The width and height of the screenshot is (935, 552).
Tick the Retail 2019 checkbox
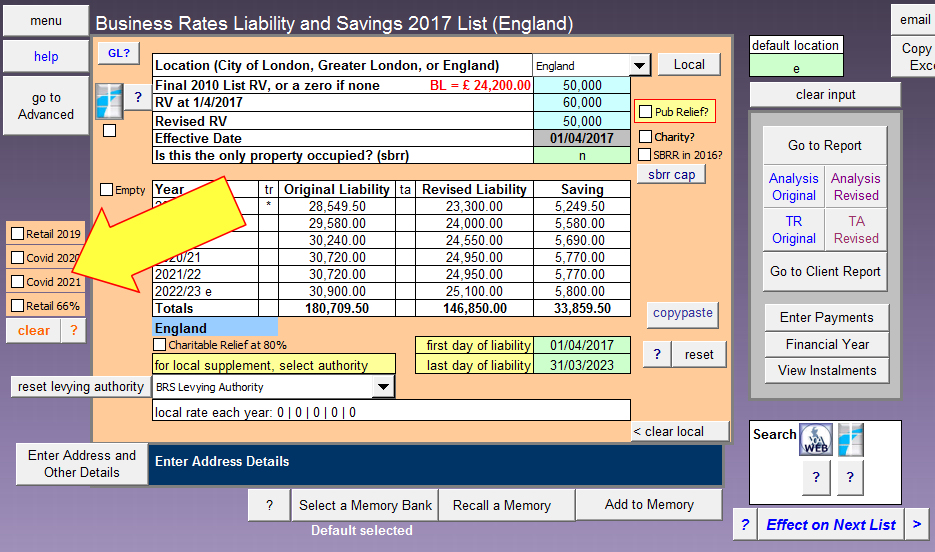point(18,234)
